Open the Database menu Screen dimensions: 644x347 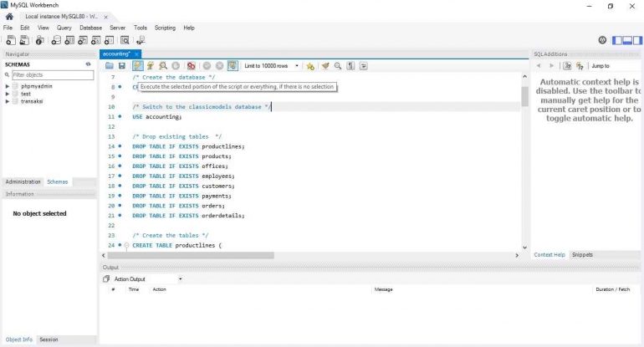(x=91, y=28)
